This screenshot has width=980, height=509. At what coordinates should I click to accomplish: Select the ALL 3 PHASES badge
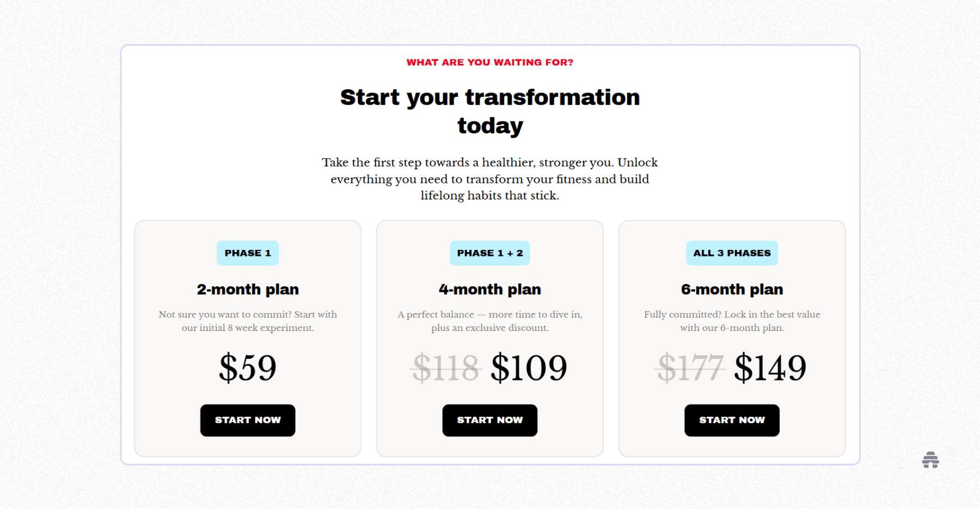point(732,253)
